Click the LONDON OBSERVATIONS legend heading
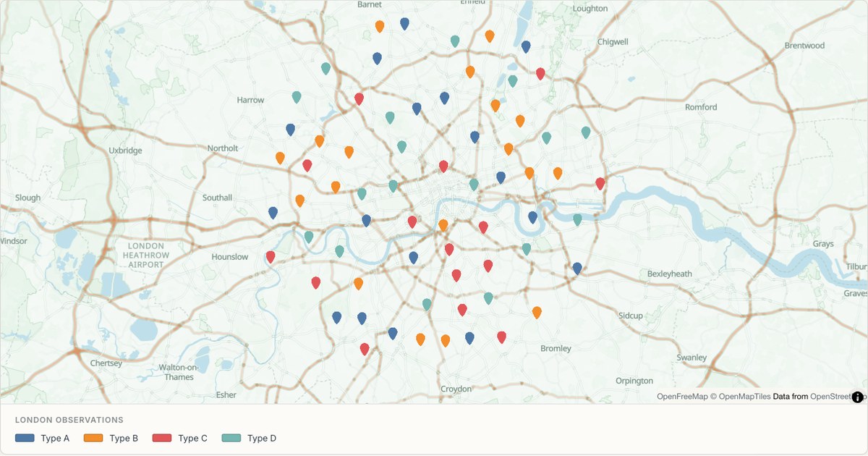 click(x=69, y=420)
